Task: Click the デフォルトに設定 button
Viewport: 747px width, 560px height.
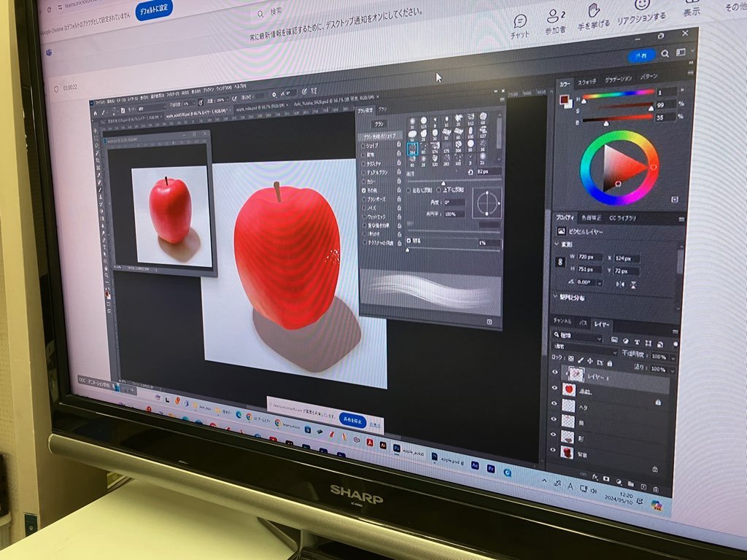Action: tap(155, 10)
